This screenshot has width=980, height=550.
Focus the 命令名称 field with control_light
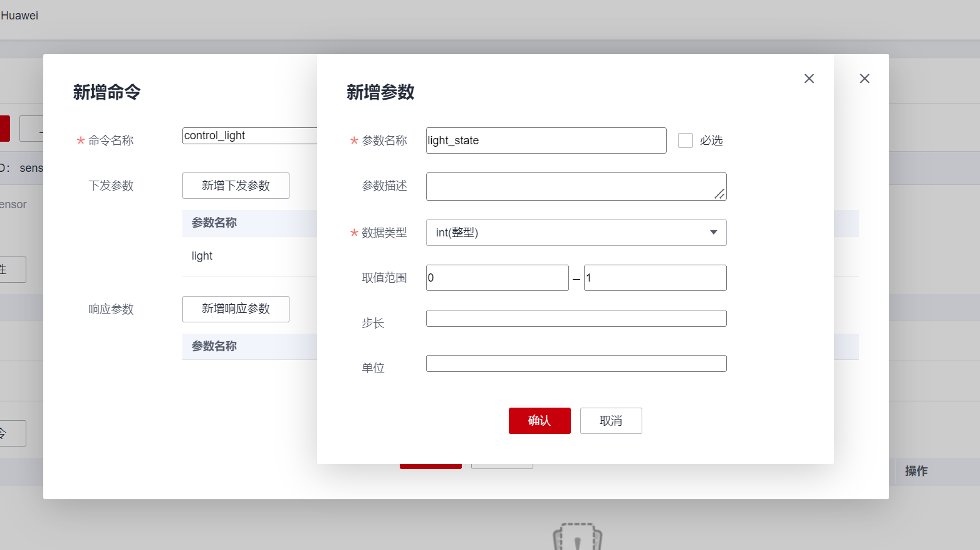pyautogui.click(x=249, y=135)
